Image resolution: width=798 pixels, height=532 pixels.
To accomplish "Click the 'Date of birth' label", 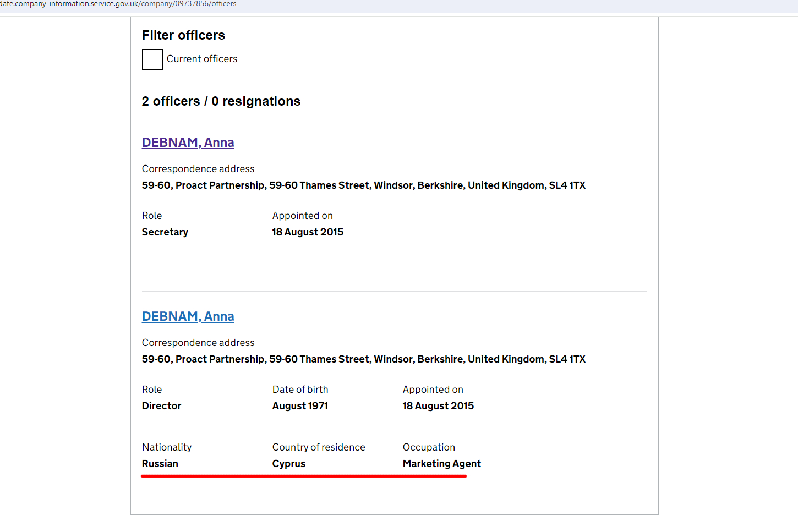I will 300,390.
